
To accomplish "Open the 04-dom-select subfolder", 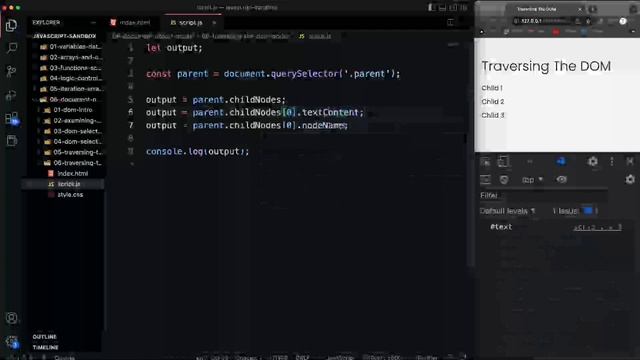I will pos(73,142).
